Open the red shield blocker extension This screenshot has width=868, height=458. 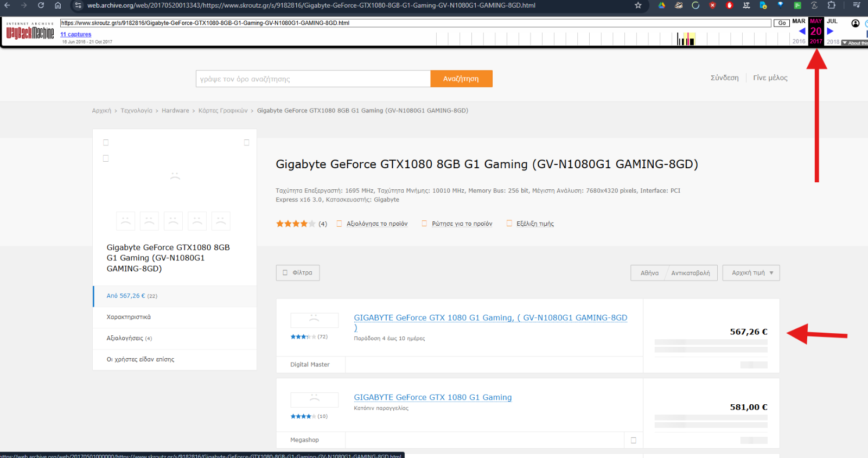point(712,5)
